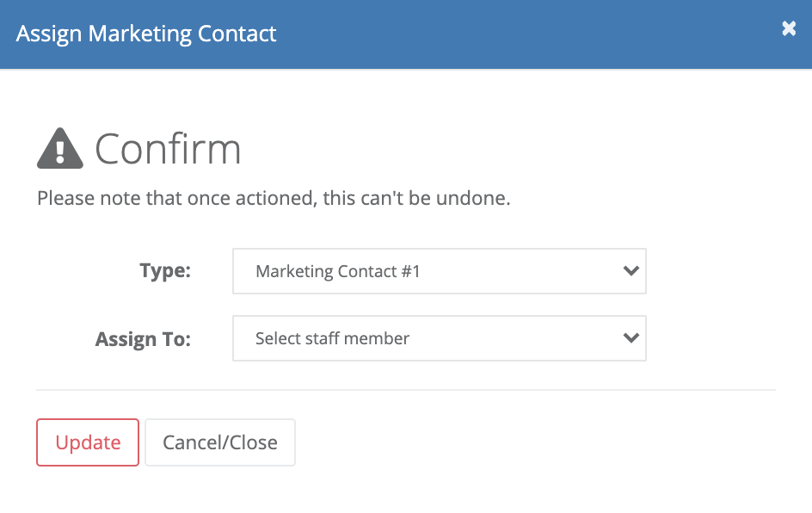Click the Assign To: field label
Screen dimensions: 812x513
pos(143,339)
